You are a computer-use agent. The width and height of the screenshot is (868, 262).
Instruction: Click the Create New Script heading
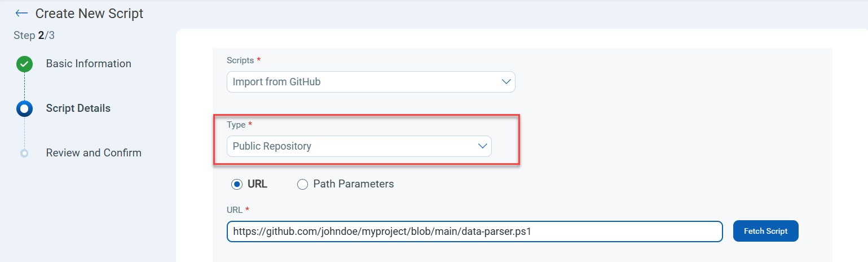tap(89, 14)
